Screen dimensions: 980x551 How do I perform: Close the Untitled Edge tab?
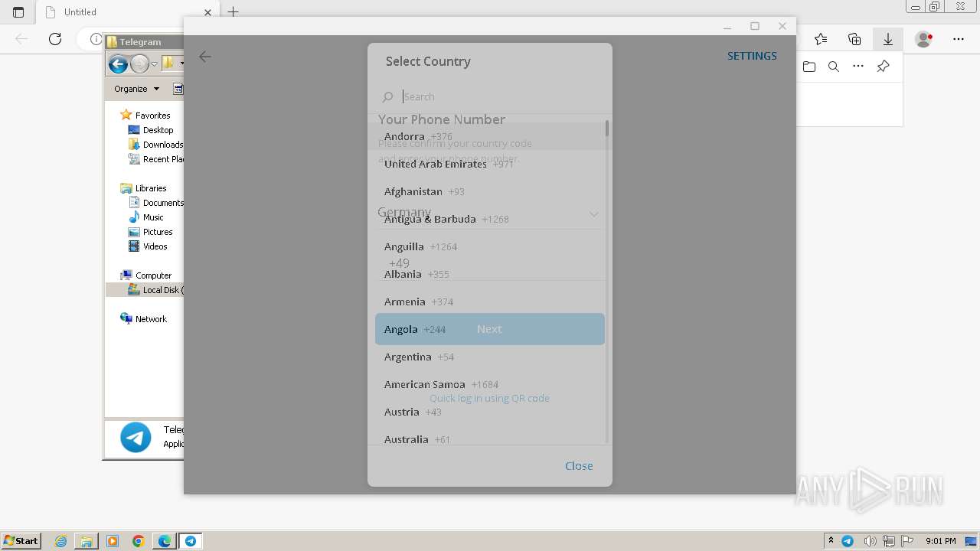[207, 12]
